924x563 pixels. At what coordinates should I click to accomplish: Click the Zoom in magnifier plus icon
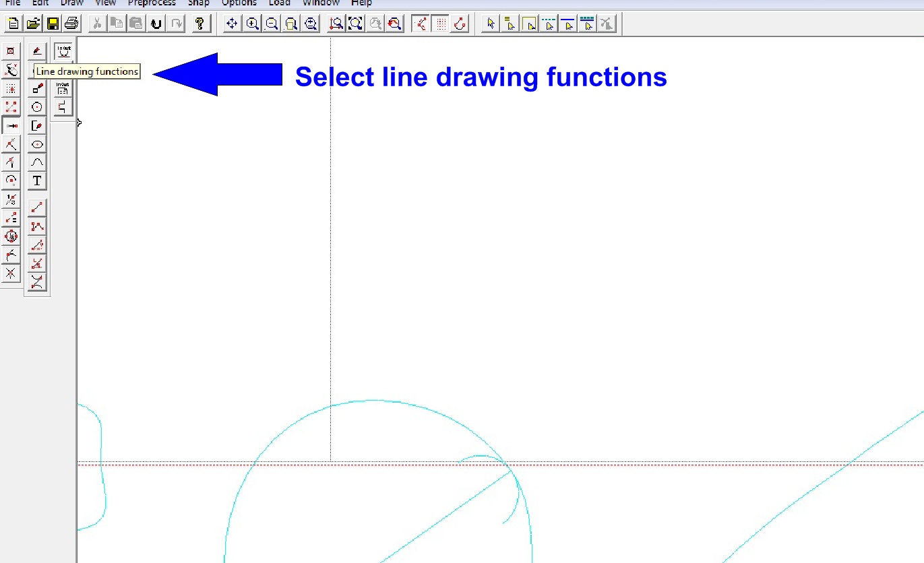pos(252,24)
